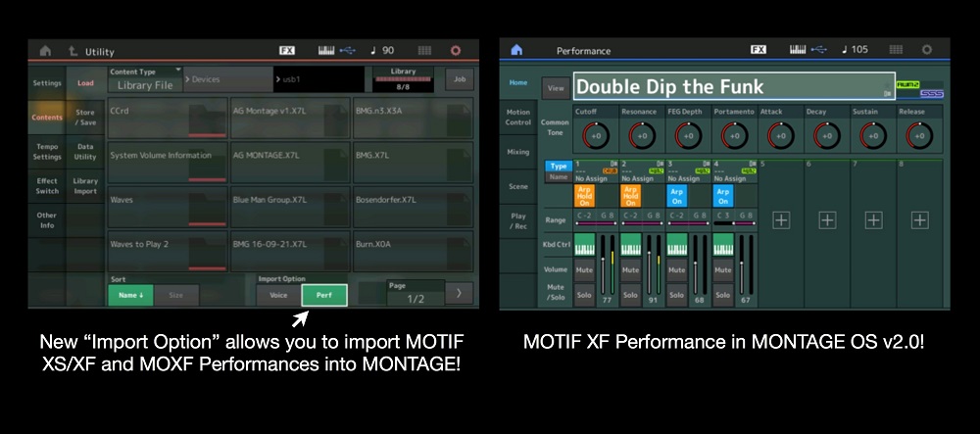
Task: Tap the home icon on the Utility screen
Action: point(45,51)
